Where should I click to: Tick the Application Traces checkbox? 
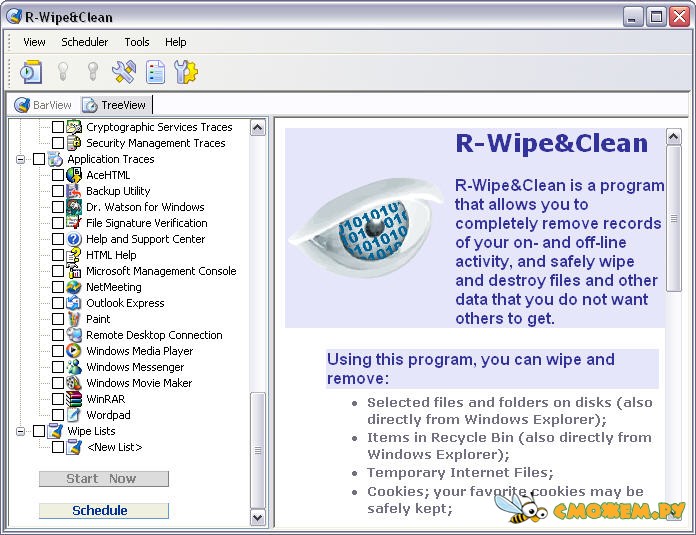[x=39, y=159]
